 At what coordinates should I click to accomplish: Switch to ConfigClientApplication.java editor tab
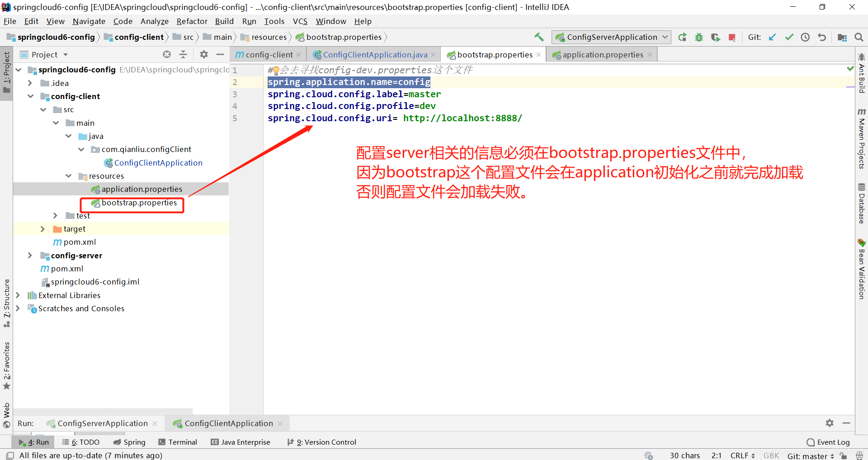point(375,55)
